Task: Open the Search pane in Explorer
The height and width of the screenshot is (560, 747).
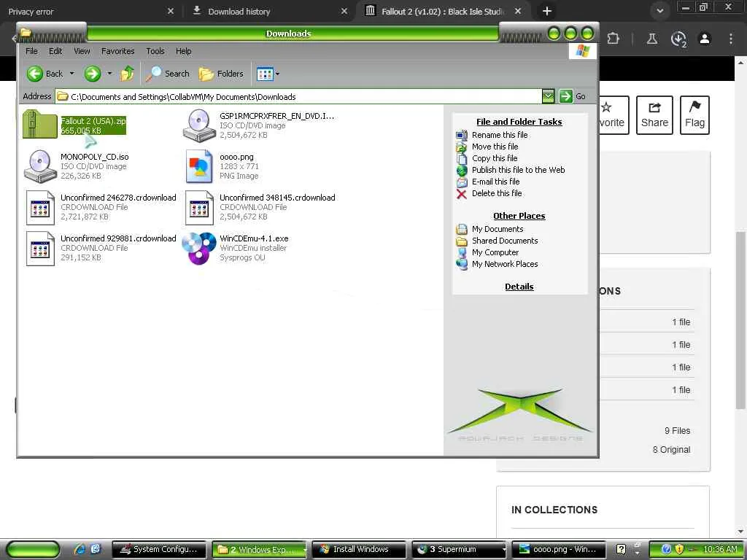Action: 167,74
